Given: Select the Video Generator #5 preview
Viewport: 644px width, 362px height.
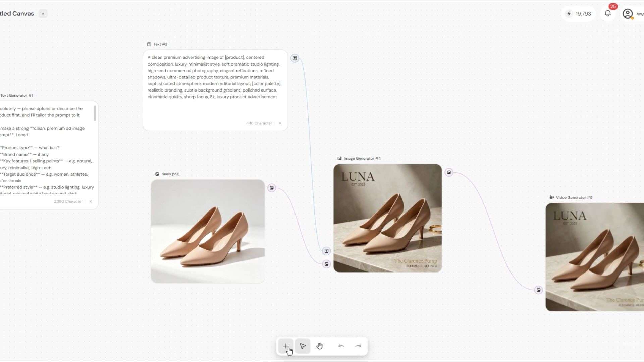Looking at the screenshot, I should (595, 257).
